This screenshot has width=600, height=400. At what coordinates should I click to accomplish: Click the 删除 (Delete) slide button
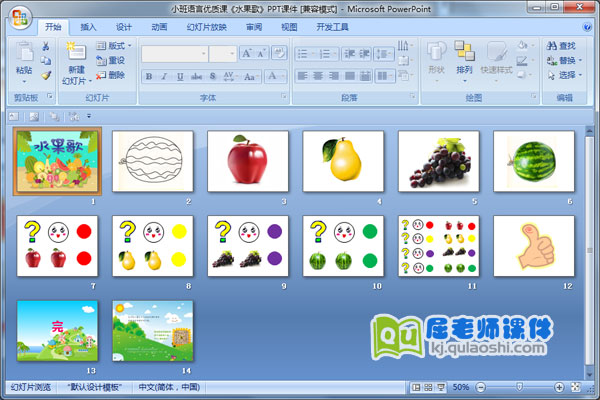click(111, 75)
